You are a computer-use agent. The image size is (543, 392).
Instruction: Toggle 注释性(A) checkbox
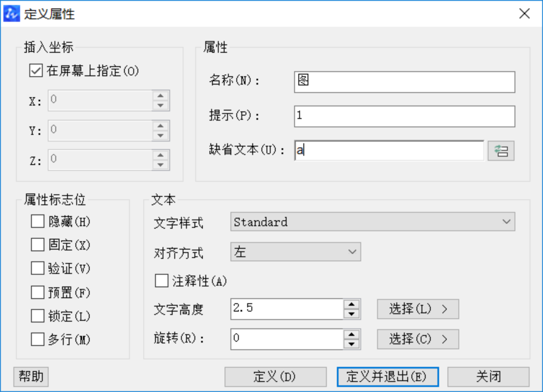pos(161,281)
